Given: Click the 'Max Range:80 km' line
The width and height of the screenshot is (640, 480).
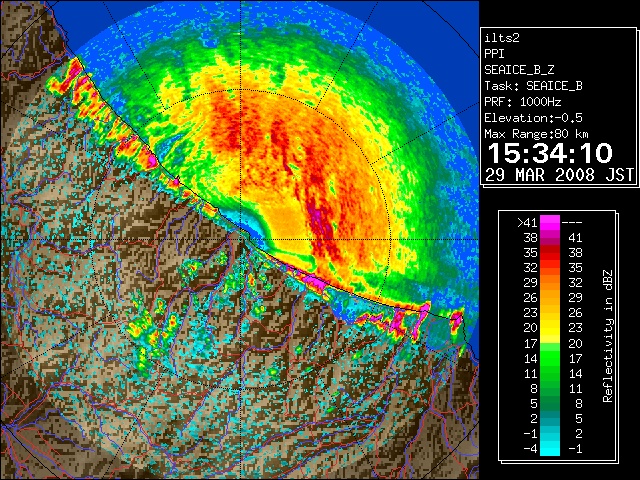Looking at the screenshot, I should 536,134.
